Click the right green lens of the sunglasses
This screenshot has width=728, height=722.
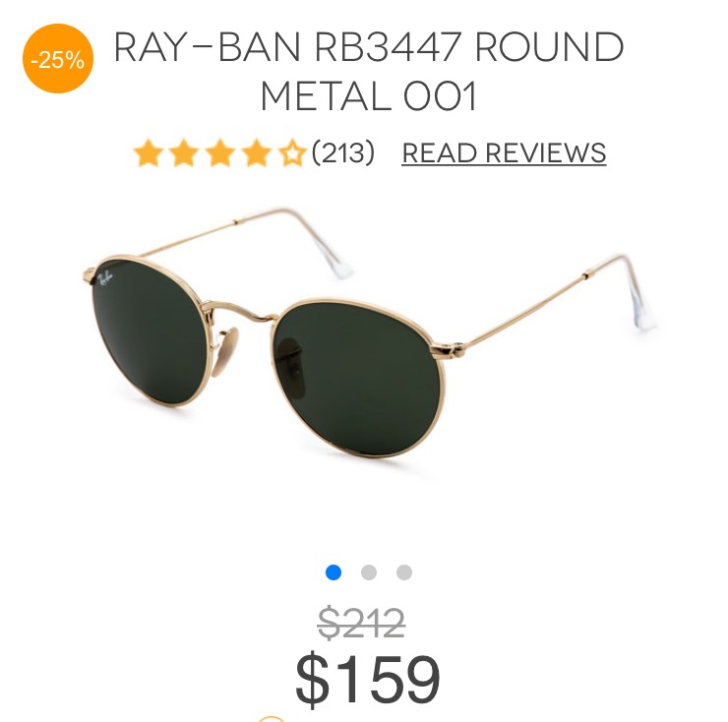360,377
